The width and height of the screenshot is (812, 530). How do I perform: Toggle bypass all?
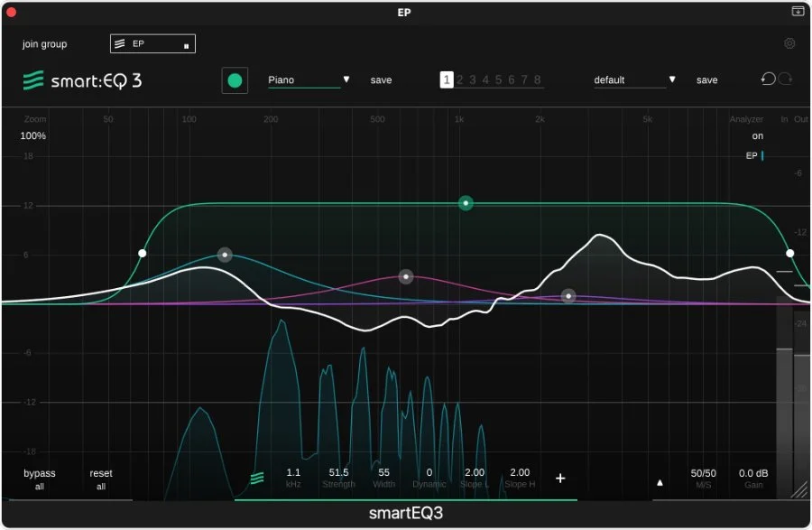[x=38, y=478]
